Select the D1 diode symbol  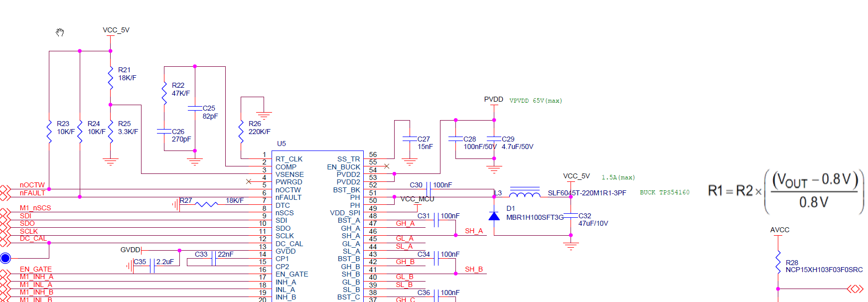tap(494, 216)
